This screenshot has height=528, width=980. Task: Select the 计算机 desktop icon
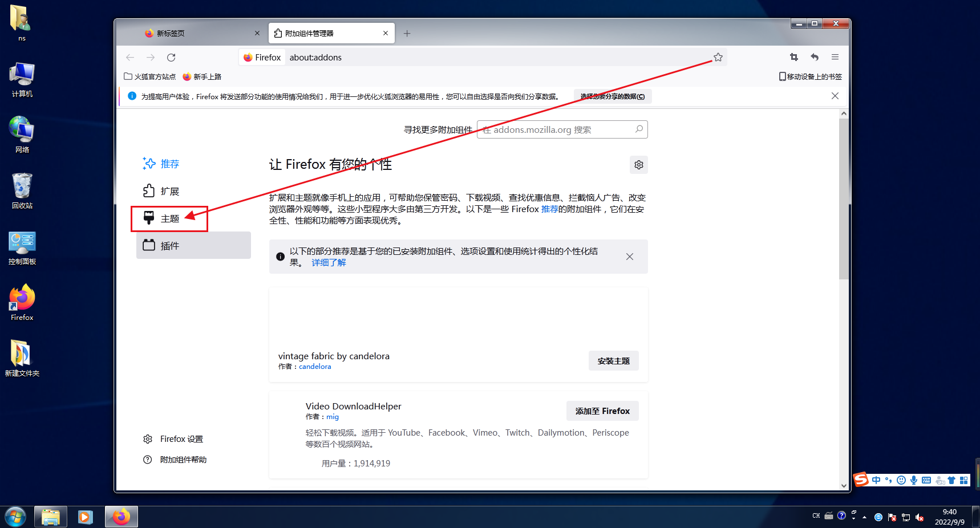[x=22, y=80]
